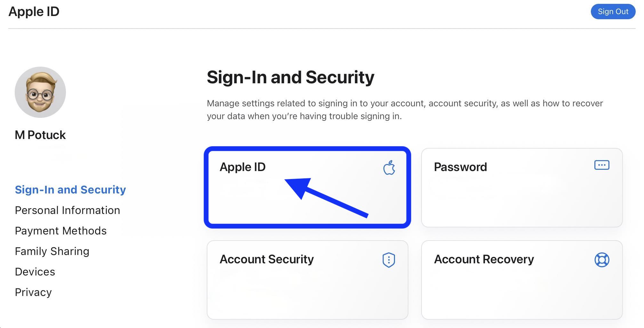Screen dimensions: 644x328
Task: Select Devices in the sidebar
Action: (35, 272)
